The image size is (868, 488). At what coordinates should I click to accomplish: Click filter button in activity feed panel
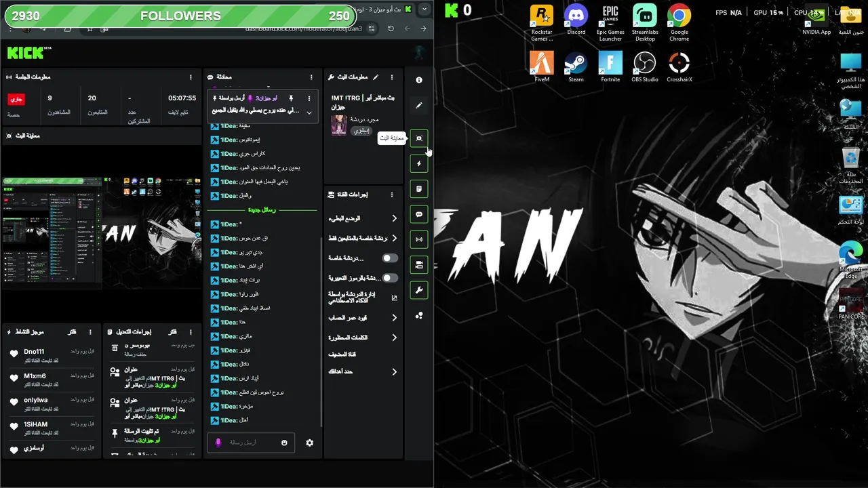pos(72,332)
